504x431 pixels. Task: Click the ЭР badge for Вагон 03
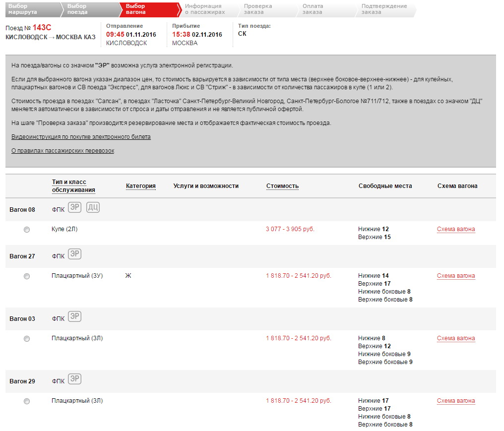[74, 317]
